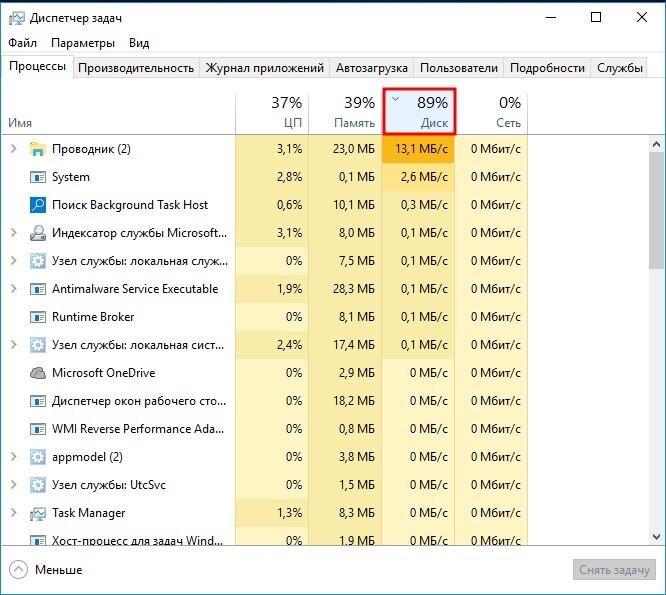The height and width of the screenshot is (595, 666).
Task: Select the Antimalware Service Executable icon
Action: pos(38,289)
